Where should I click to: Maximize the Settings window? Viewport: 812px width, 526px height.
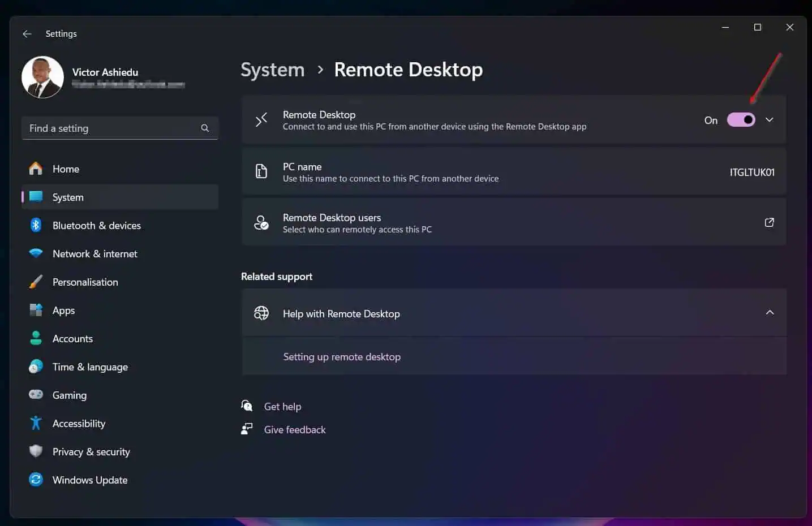(x=758, y=27)
